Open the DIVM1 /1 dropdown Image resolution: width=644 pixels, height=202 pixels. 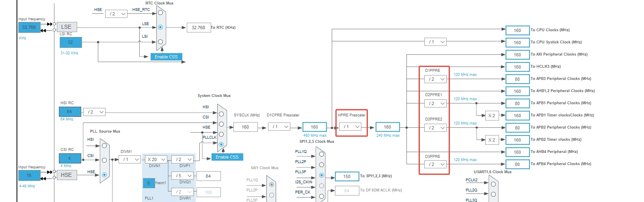(x=130, y=159)
